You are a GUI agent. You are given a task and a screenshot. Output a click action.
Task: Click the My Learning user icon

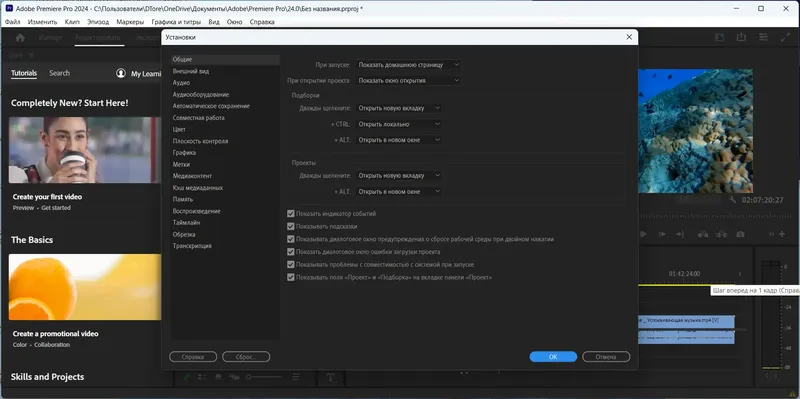pyautogui.click(x=121, y=73)
